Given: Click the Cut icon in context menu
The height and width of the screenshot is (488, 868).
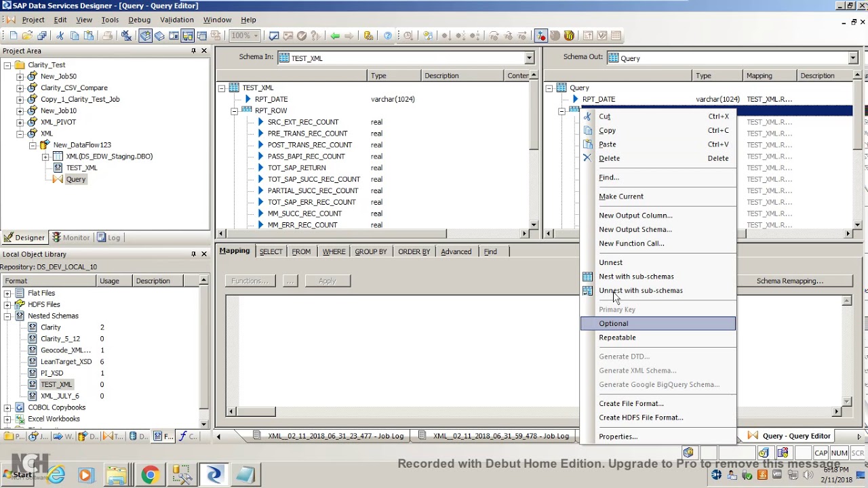Looking at the screenshot, I should coord(587,117).
